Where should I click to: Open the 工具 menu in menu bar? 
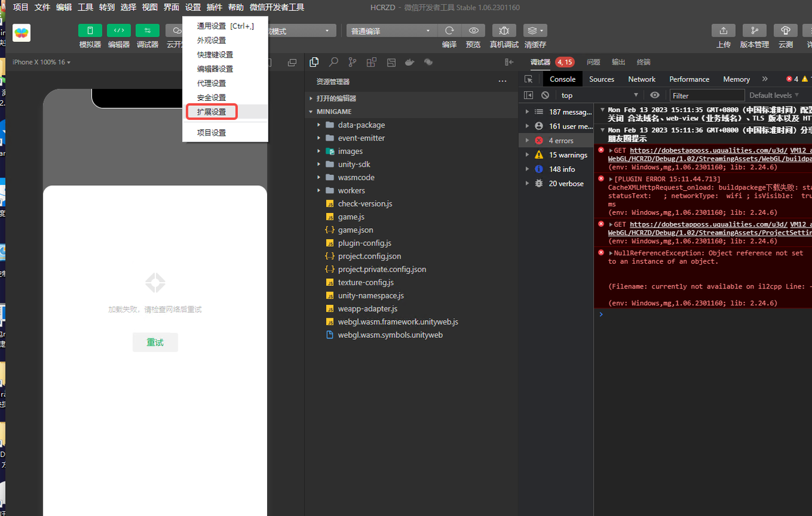pos(85,7)
